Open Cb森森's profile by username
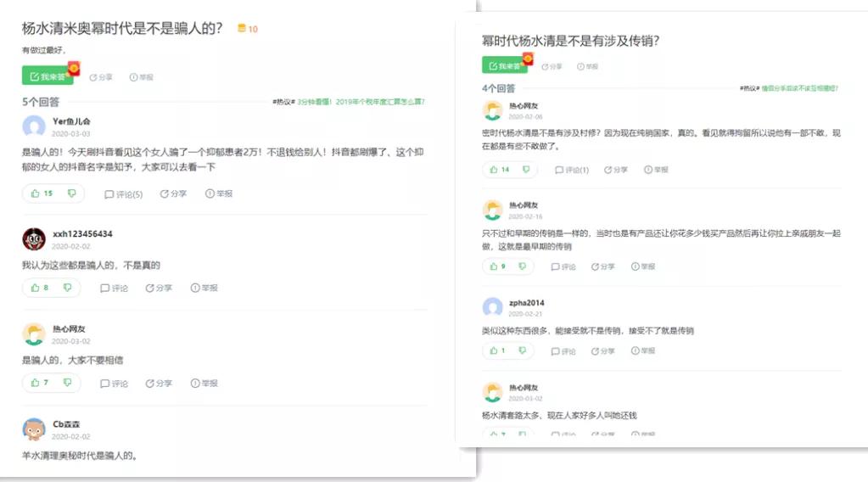This screenshot has height=482, width=868. [66, 424]
